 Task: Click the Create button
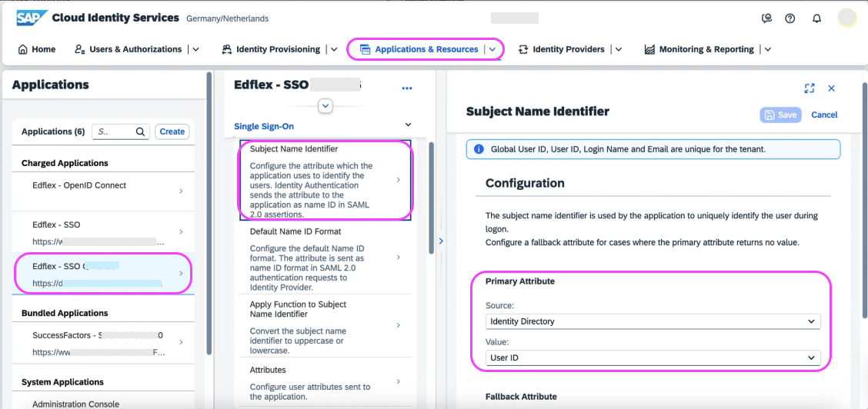172,131
